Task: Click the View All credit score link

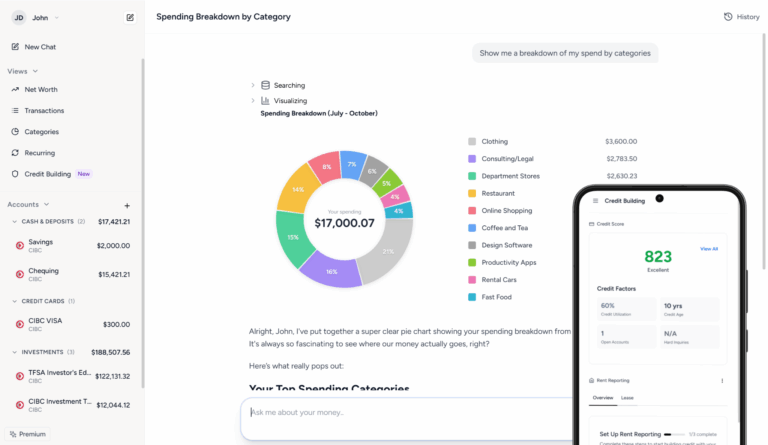Action: pos(708,248)
